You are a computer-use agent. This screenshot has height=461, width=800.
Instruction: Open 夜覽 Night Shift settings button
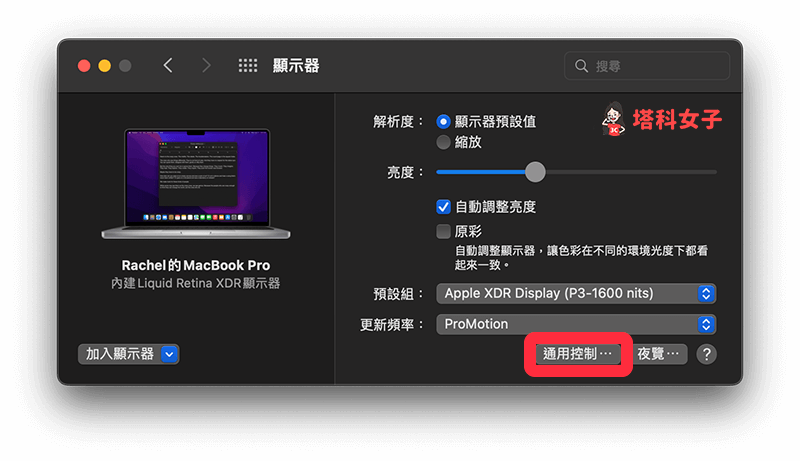[659, 354]
